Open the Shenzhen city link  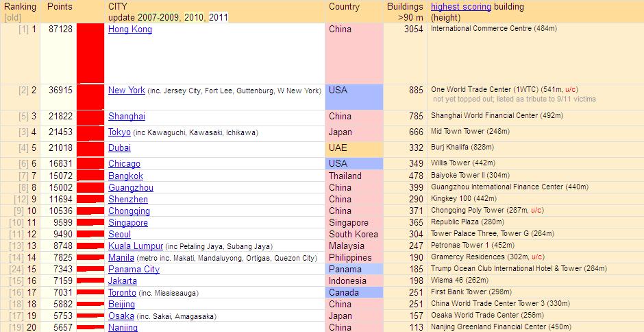click(x=128, y=200)
